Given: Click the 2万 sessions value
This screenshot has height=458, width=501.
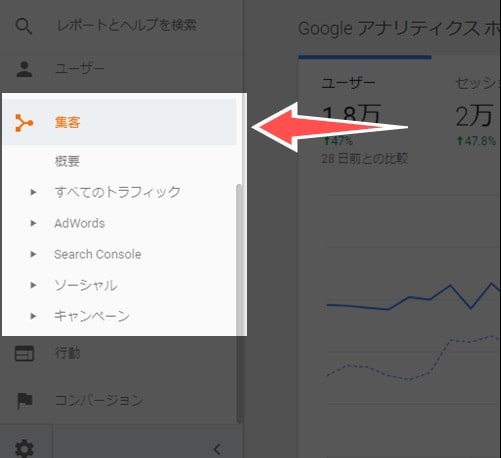Looking at the screenshot, I should (474, 116).
